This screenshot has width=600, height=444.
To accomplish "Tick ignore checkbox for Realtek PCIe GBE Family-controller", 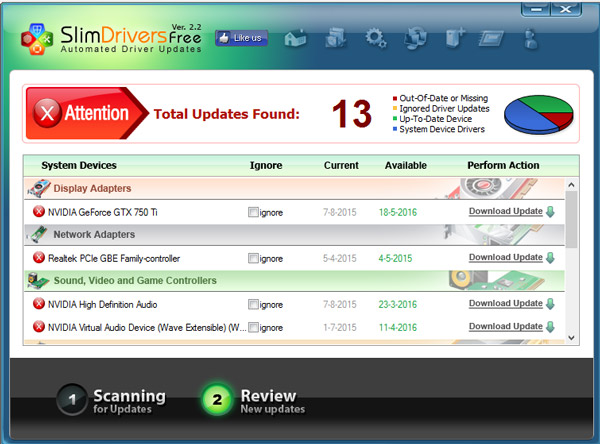I will point(253,258).
